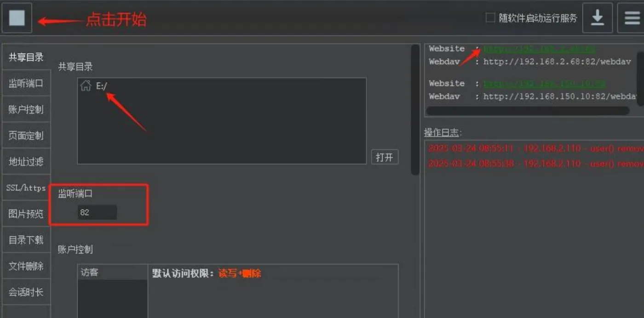Switch to the 监听端口 tab

click(26, 84)
